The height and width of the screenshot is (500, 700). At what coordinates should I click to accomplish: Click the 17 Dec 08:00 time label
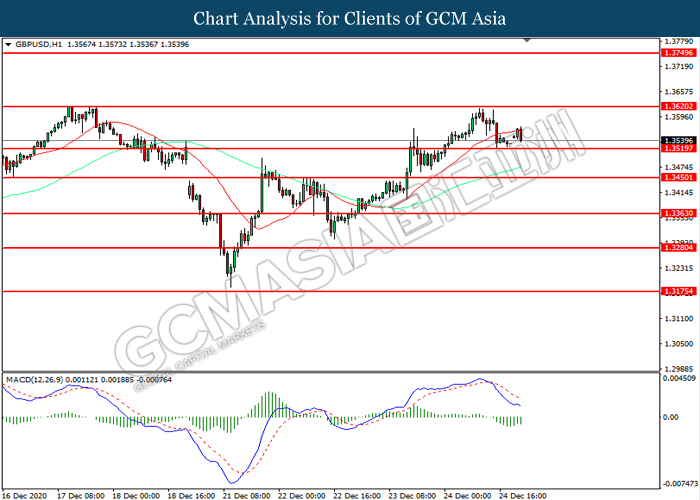[81, 496]
